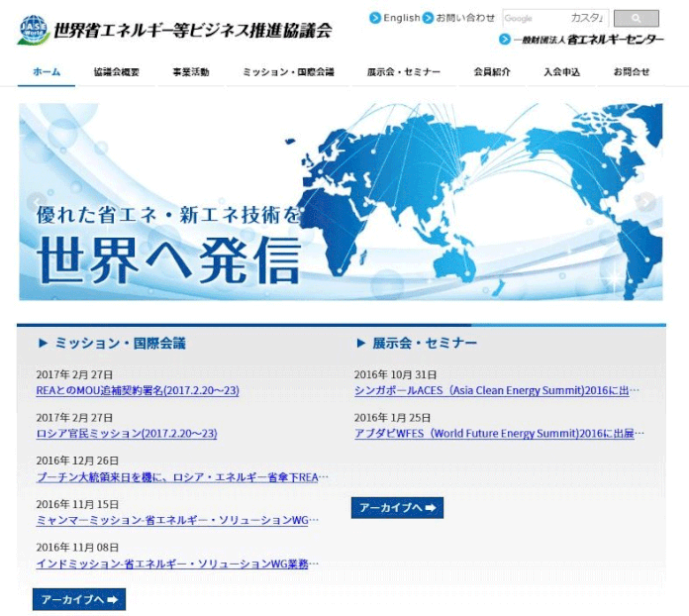Select the ホーム navigation tab
The width and height of the screenshot is (689, 616).
47,71
